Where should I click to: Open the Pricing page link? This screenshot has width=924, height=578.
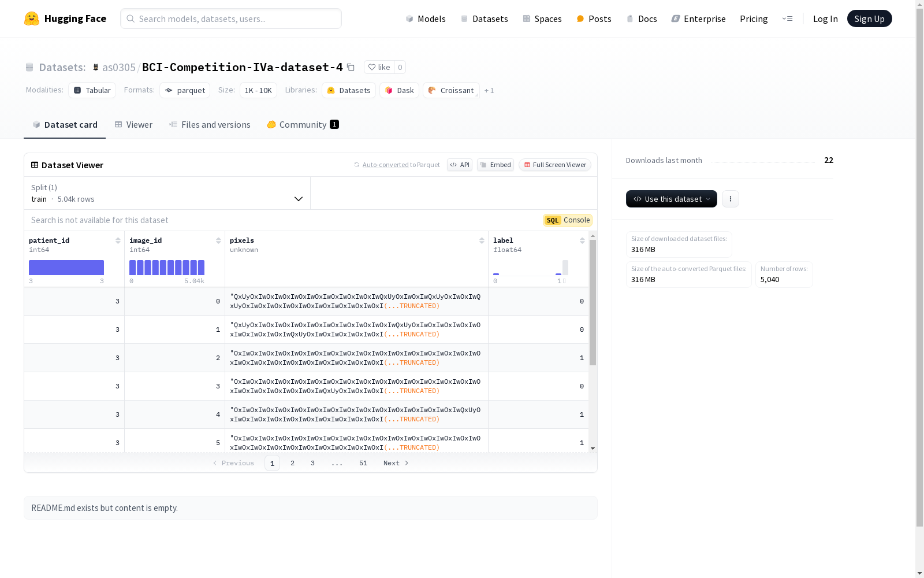pyautogui.click(x=754, y=18)
